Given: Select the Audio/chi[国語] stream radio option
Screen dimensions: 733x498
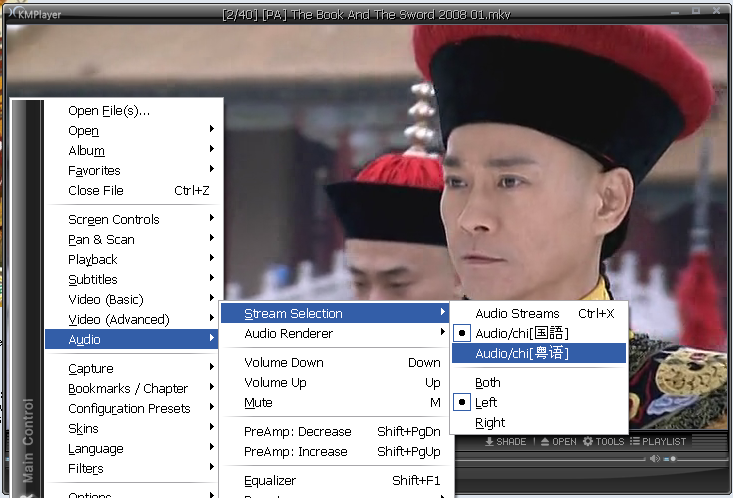Looking at the screenshot, I should point(539,333).
